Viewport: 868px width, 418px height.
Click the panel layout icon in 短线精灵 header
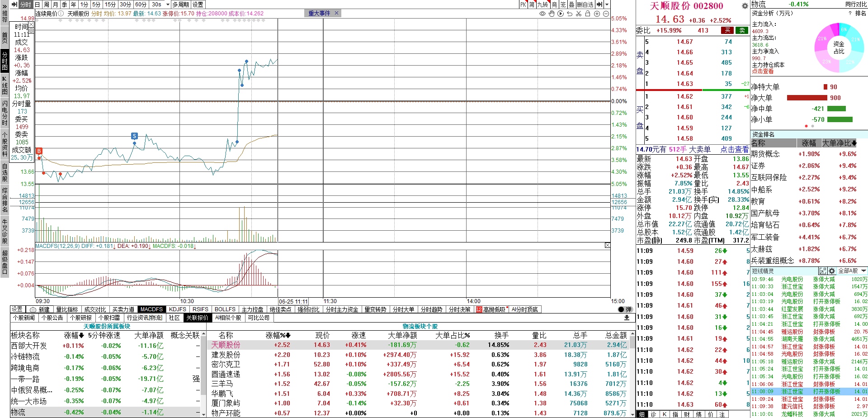click(x=823, y=271)
